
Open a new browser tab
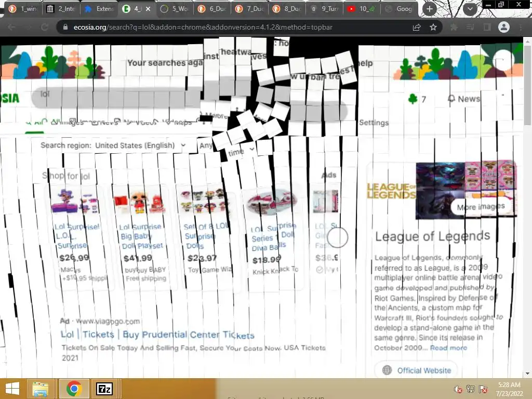(430, 9)
